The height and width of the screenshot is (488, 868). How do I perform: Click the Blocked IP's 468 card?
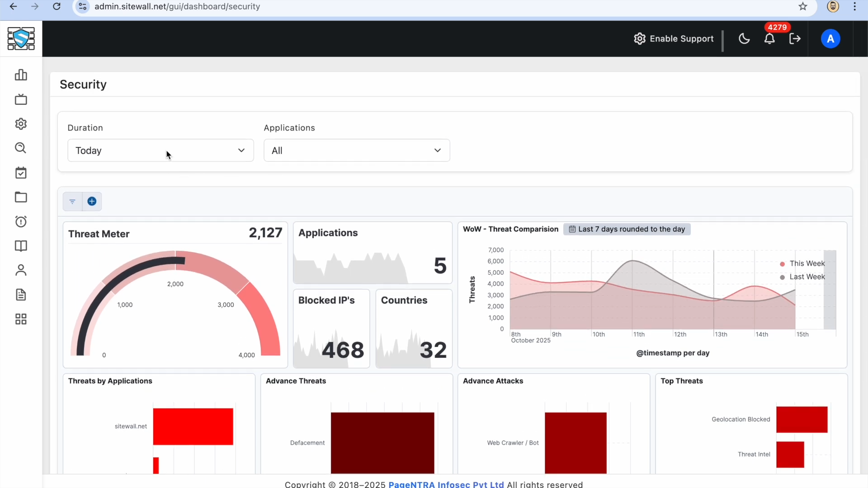click(331, 328)
